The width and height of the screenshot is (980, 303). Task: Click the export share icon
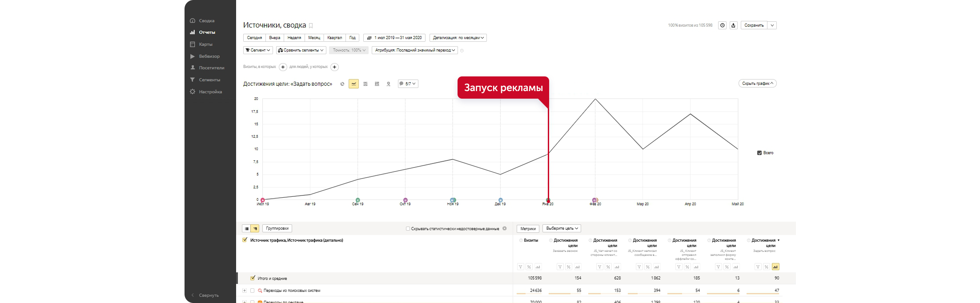coord(734,25)
